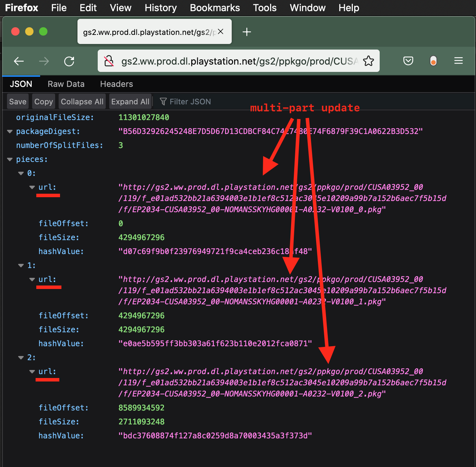Open the Bookmarks menu
Viewport: 476px width, 467px height.
tap(215, 8)
